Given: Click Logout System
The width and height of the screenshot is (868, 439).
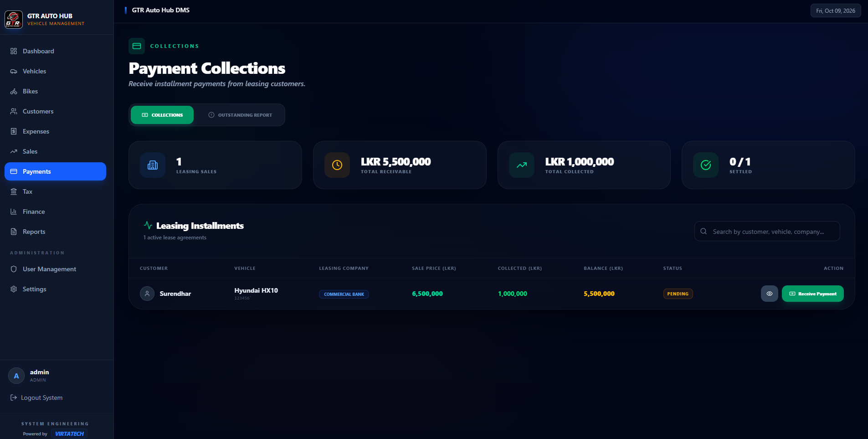Looking at the screenshot, I should pyautogui.click(x=36, y=398).
